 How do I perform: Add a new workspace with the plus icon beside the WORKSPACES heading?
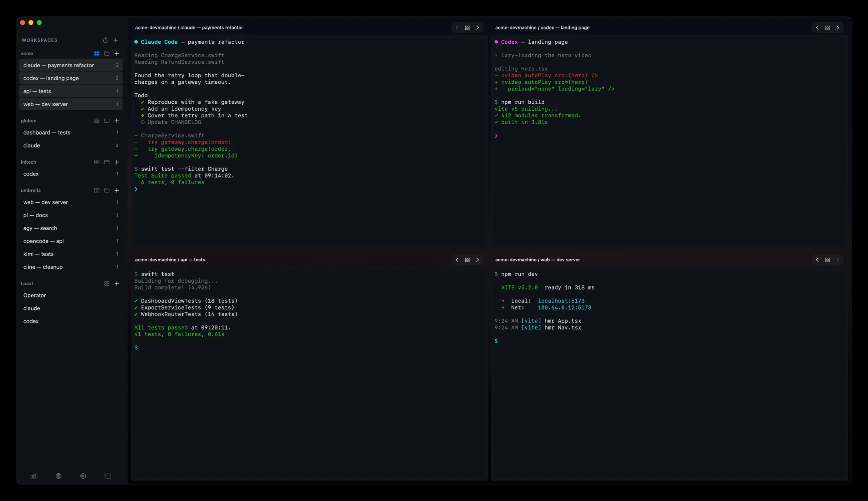tap(116, 40)
